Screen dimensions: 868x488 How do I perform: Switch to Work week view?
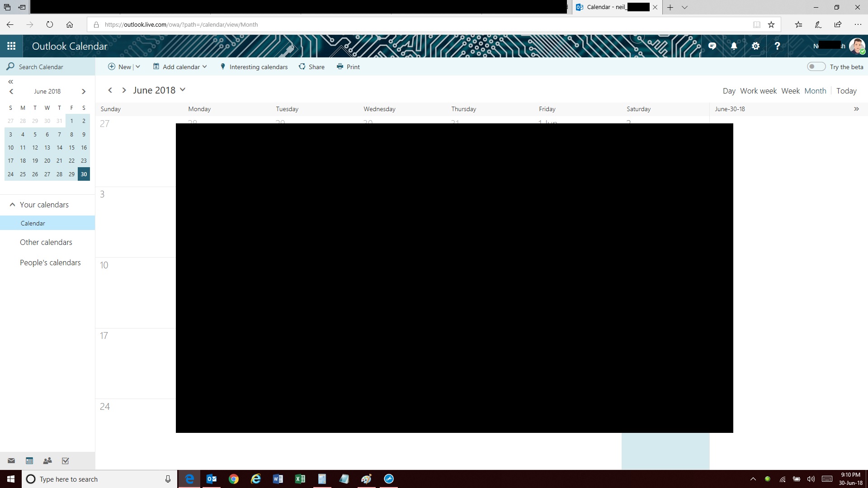click(x=758, y=91)
